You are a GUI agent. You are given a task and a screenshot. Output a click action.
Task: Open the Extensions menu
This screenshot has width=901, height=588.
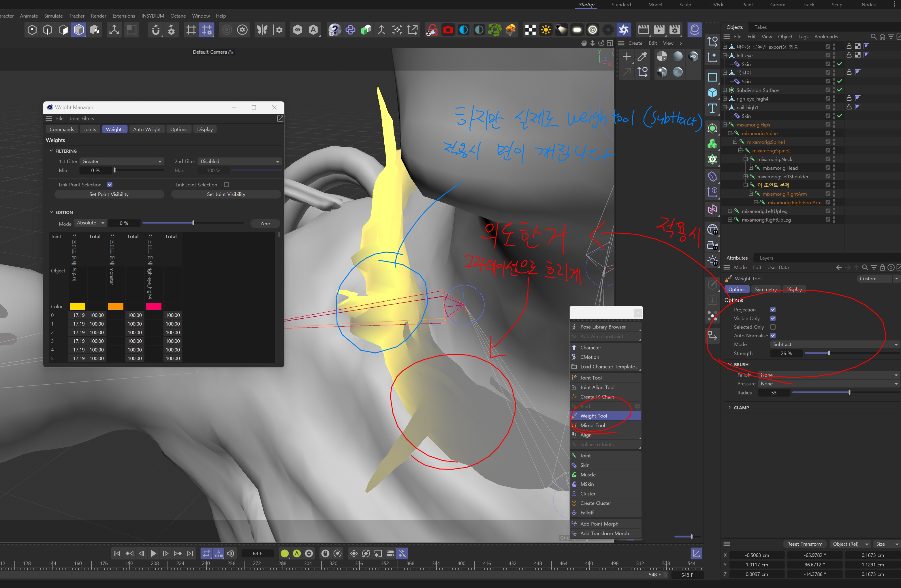point(123,16)
